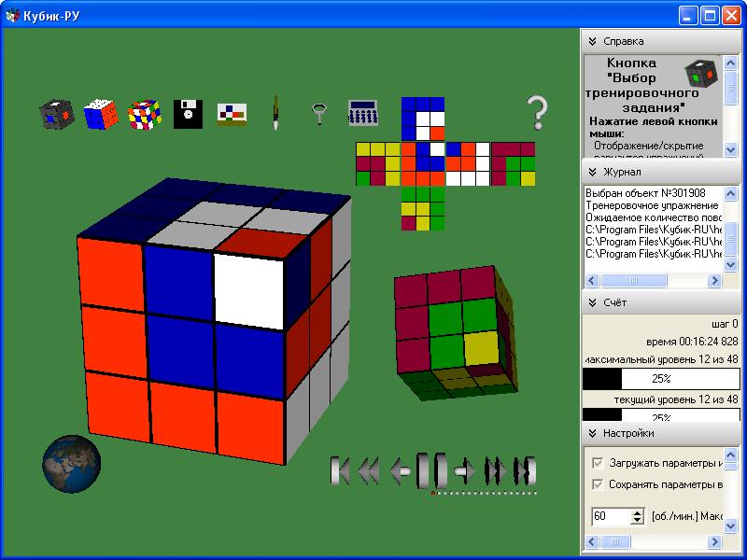The width and height of the screenshot is (747, 560).
Task: Click the текущий уровень progress bar
Action: (x=661, y=414)
